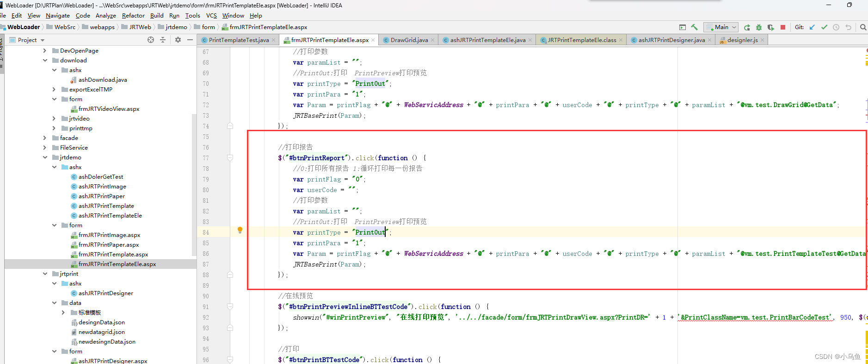Viewport: 868px width, 364px height.
Task: Switch to the JRTPrintTemplateEle.class tab
Action: pyautogui.click(x=582, y=40)
